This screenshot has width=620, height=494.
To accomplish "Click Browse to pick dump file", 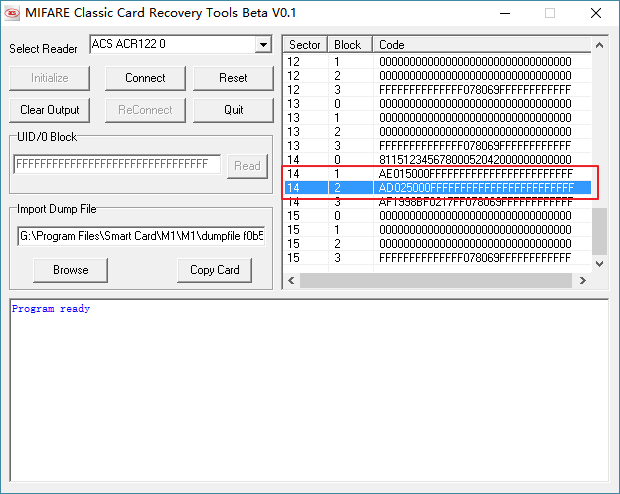I will [70, 270].
